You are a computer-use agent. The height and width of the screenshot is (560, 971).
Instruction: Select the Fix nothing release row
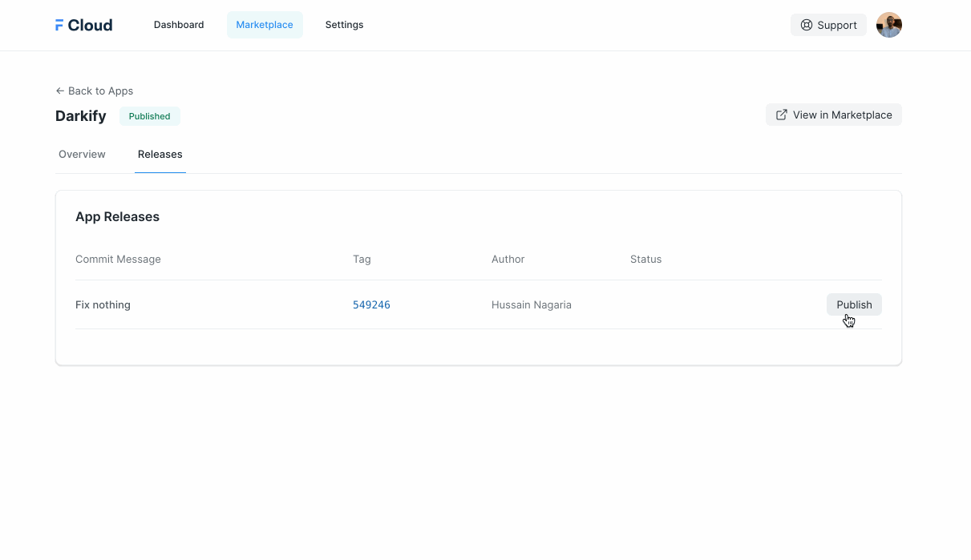[321, 304]
